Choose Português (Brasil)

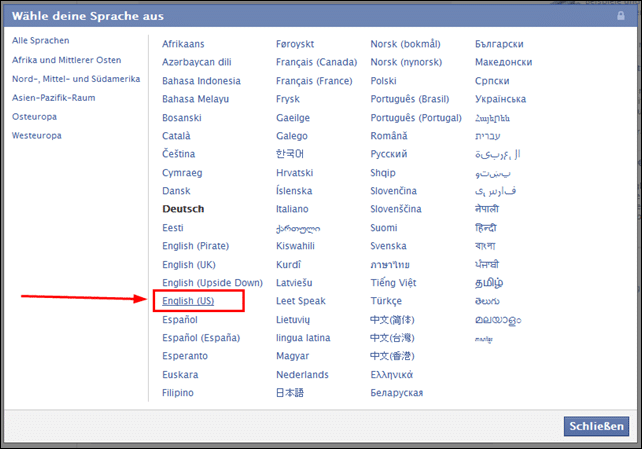410,99
